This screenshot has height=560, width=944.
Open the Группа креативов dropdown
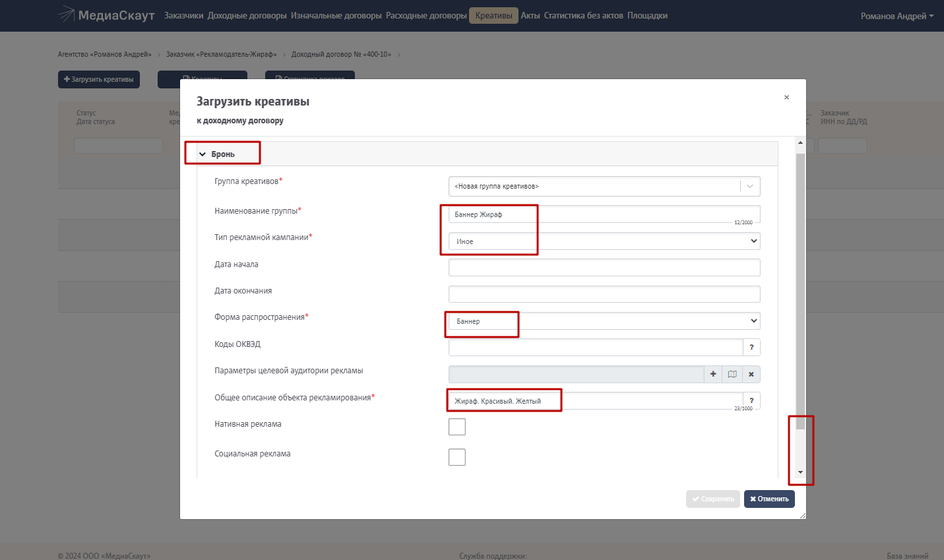click(x=604, y=186)
